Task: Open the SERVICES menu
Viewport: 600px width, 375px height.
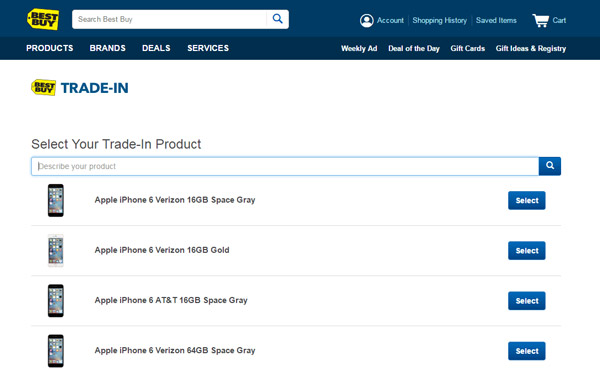Action: [x=208, y=48]
